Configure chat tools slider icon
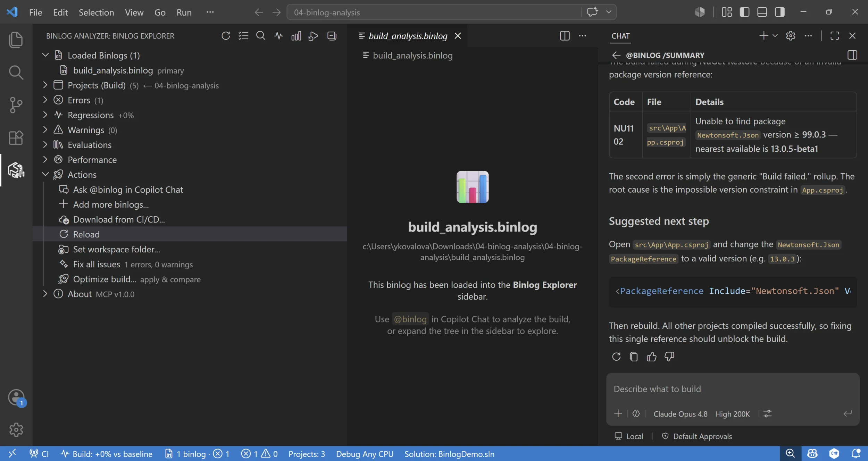This screenshot has height=461, width=868. click(767, 413)
